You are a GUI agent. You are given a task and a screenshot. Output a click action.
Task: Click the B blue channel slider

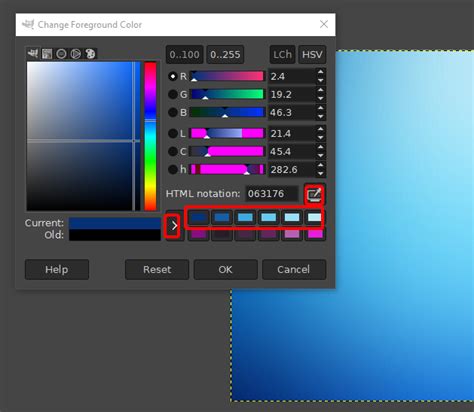click(227, 112)
